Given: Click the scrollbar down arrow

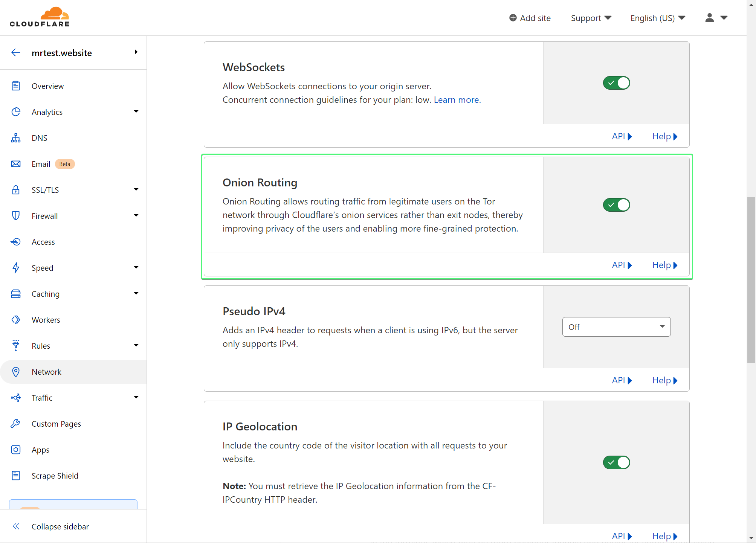Looking at the screenshot, I should pos(751,538).
